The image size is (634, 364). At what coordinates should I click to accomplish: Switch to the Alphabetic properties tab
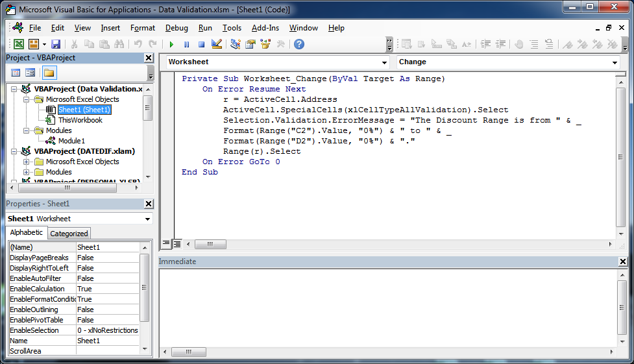(27, 232)
